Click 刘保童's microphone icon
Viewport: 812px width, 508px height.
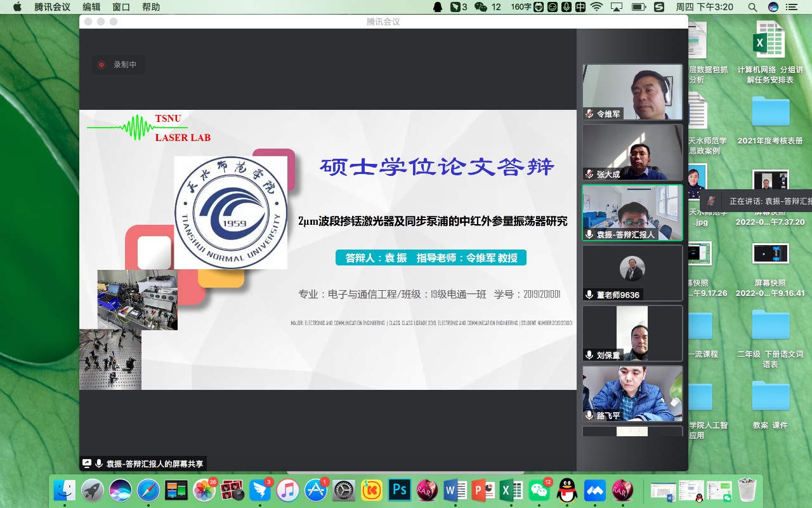(589, 355)
